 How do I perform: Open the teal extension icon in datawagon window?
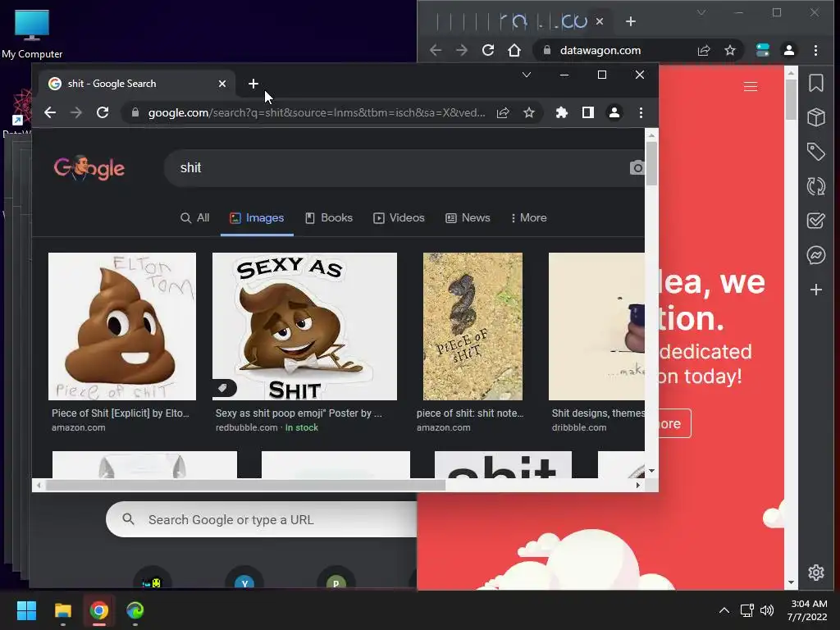[762, 50]
